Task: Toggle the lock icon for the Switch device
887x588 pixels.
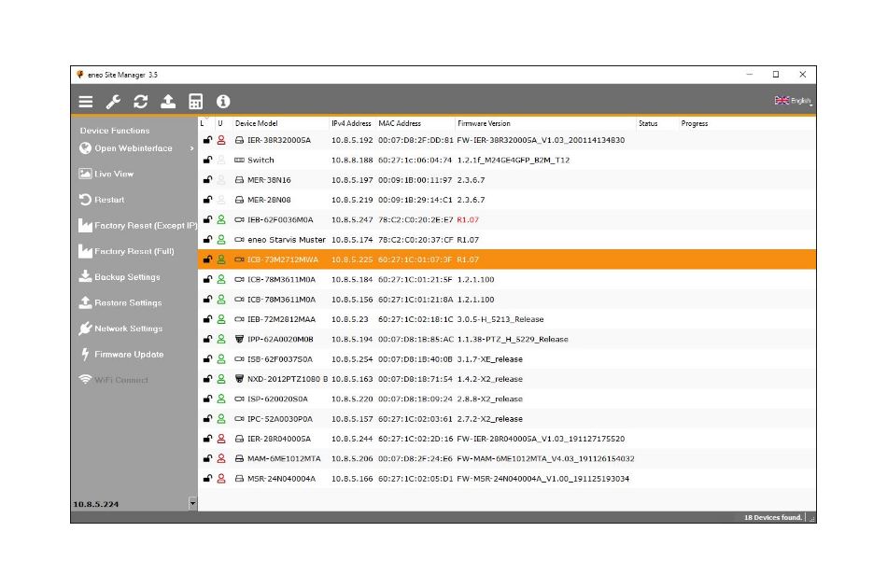Action: tap(207, 161)
